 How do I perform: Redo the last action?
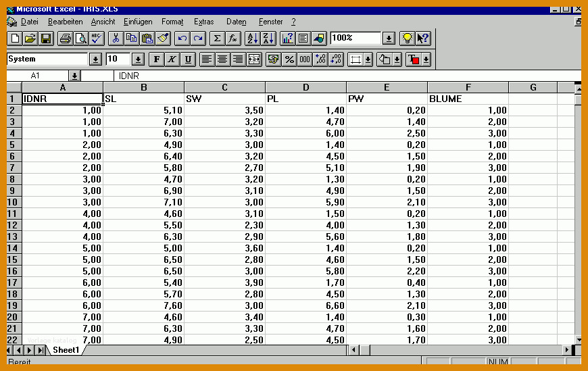point(197,39)
